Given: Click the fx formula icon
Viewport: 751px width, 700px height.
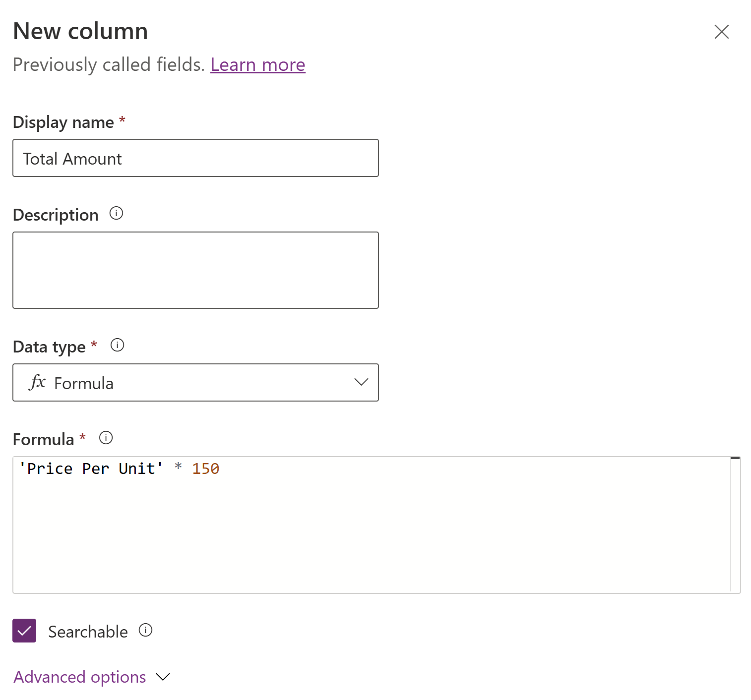Looking at the screenshot, I should pyautogui.click(x=38, y=382).
